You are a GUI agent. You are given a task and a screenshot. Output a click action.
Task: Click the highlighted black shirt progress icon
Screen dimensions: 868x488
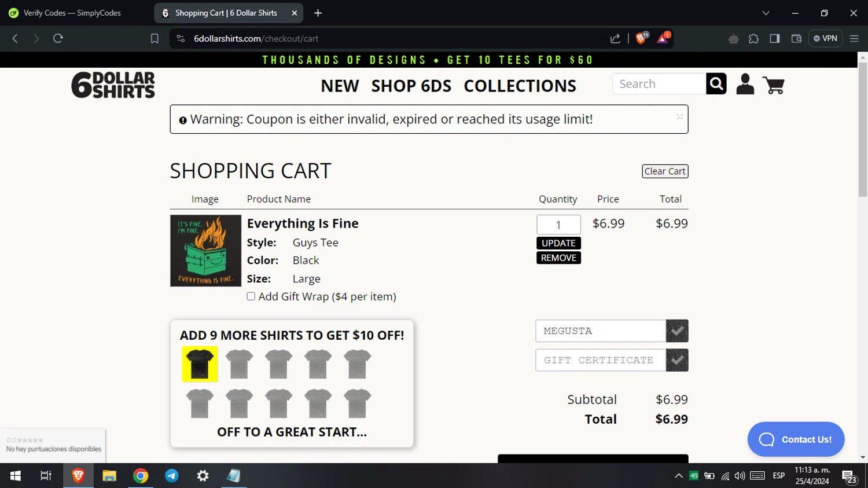click(200, 364)
